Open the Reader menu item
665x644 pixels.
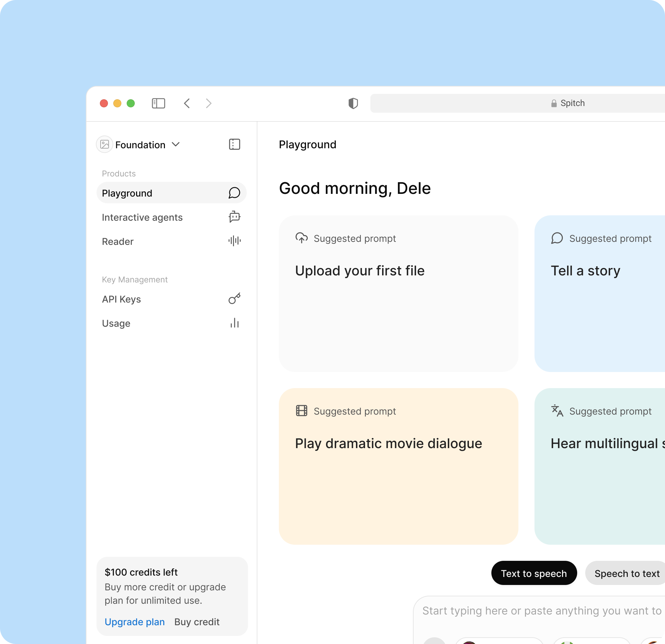click(x=118, y=241)
